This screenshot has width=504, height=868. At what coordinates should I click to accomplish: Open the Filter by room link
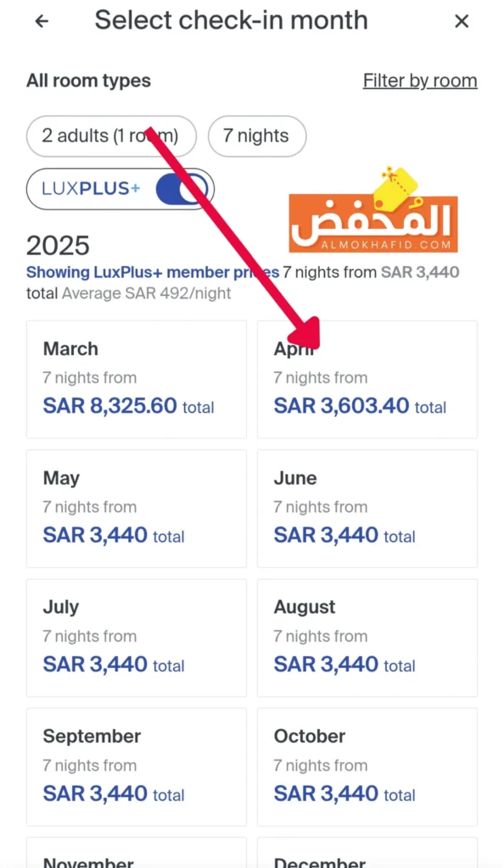click(x=420, y=81)
